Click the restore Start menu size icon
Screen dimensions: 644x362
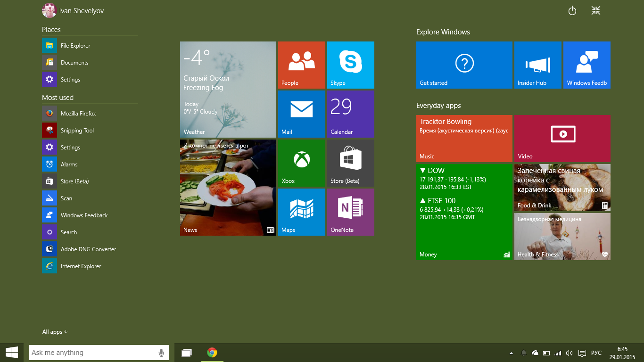[596, 10]
